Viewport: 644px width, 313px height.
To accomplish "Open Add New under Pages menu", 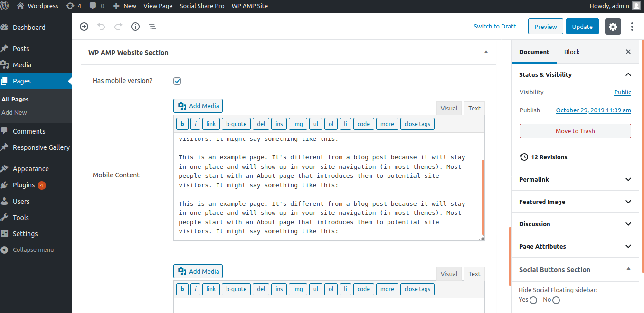I will point(14,113).
